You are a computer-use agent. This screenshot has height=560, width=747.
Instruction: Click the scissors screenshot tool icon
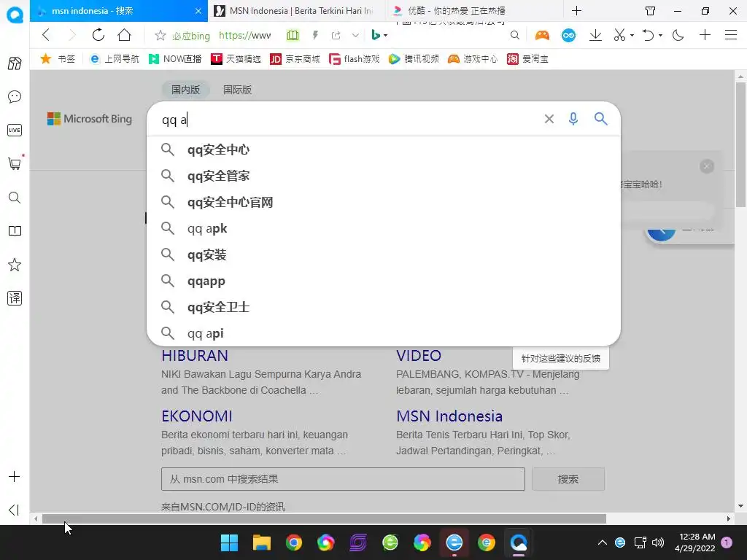(619, 35)
